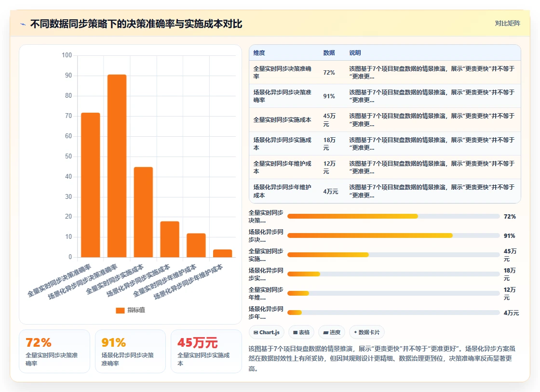Click the shortest bar, 场景化异步同步年维护成本
Viewport: 540px width, 392px height.
pos(222,253)
